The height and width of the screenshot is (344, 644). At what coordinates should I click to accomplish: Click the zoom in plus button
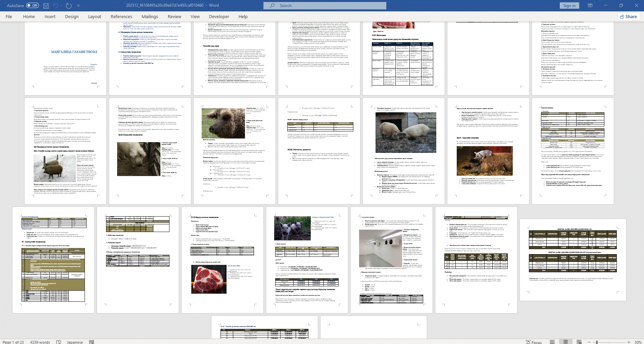[x=629, y=342]
